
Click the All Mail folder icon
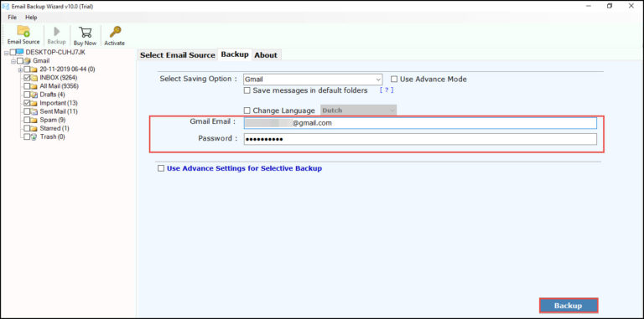[x=34, y=86]
